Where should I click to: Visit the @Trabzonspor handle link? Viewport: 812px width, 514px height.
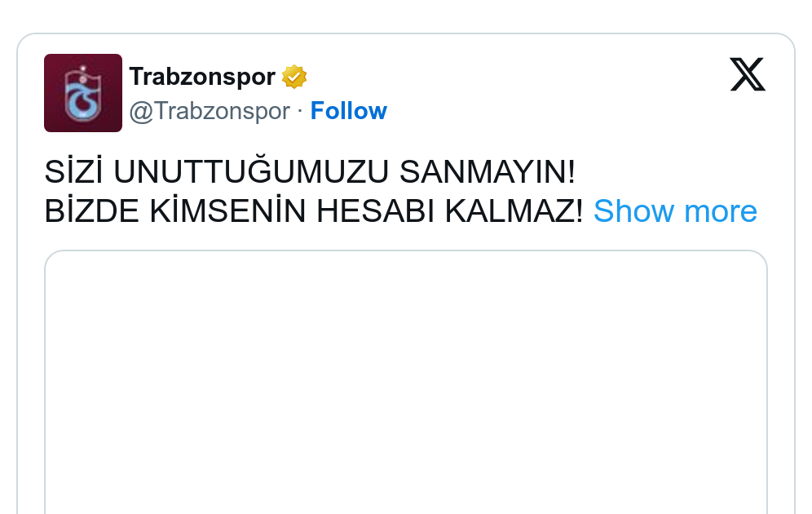pyautogui.click(x=210, y=111)
